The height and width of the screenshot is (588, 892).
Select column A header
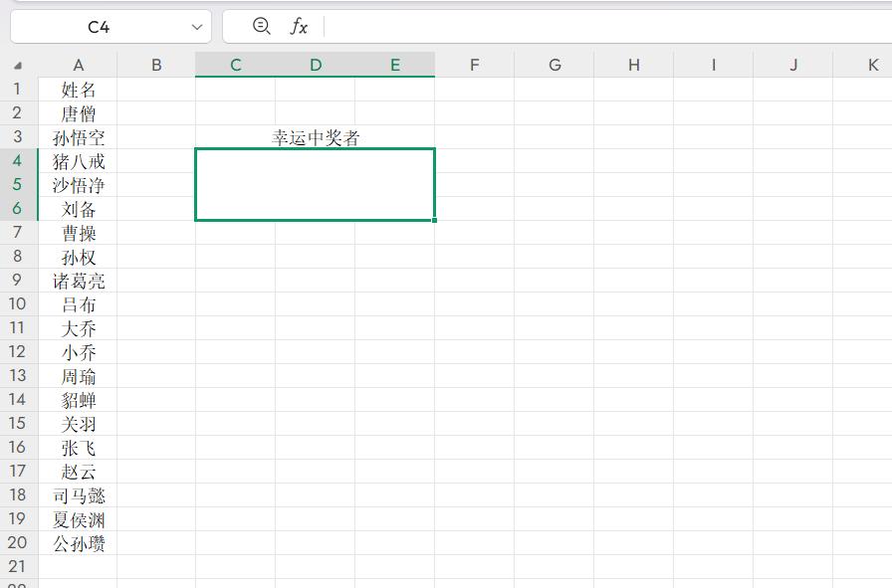[x=79, y=64]
